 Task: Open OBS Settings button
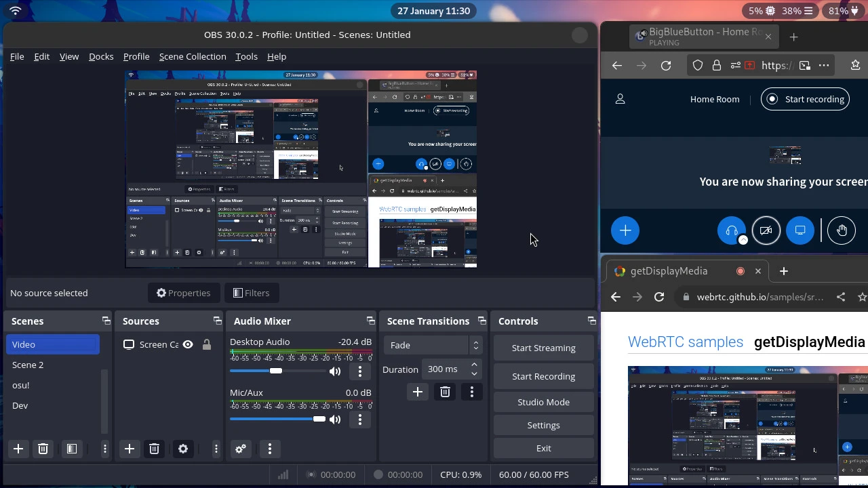[x=544, y=425]
